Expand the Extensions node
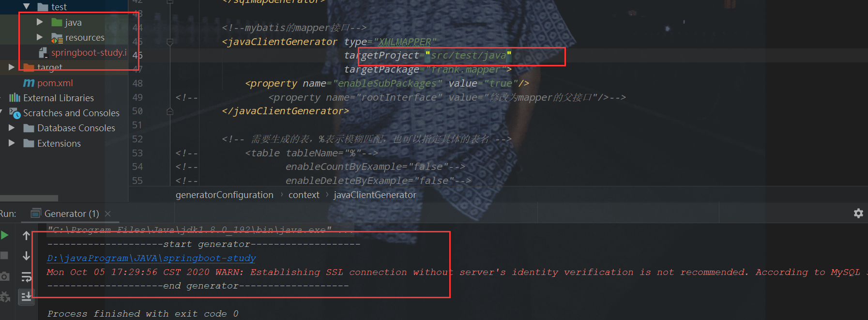 pyautogui.click(x=12, y=143)
